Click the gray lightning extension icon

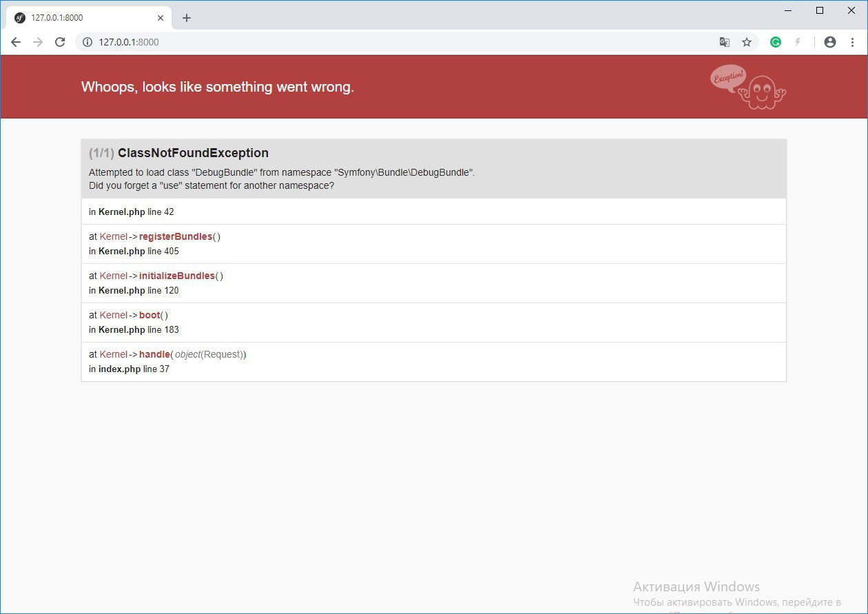coord(798,42)
